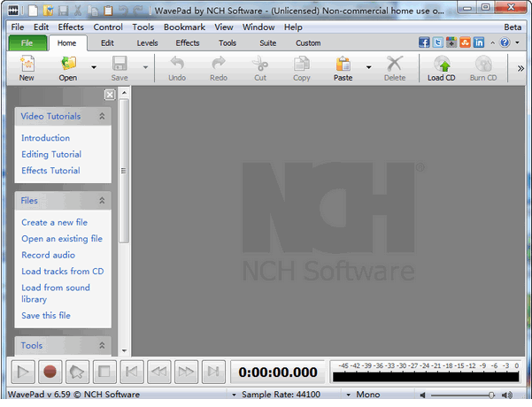This screenshot has height=407, width=532.
Task: Click sidebar scrollbar down arrow
Action: point(124,350)
